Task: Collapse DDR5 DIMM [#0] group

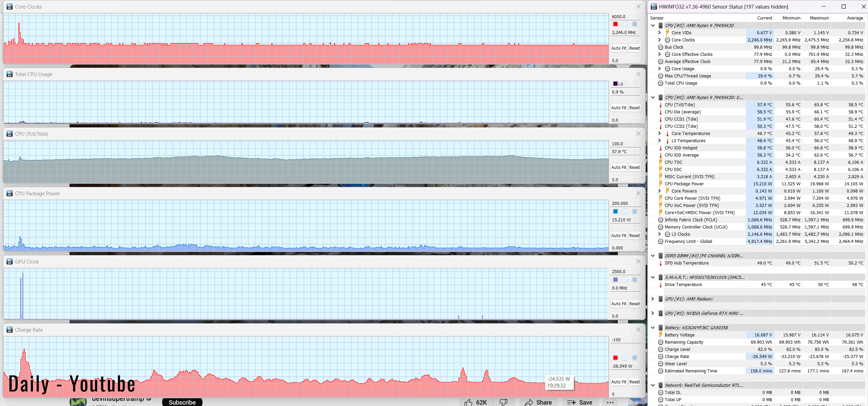Action: (x=653, y=256)
